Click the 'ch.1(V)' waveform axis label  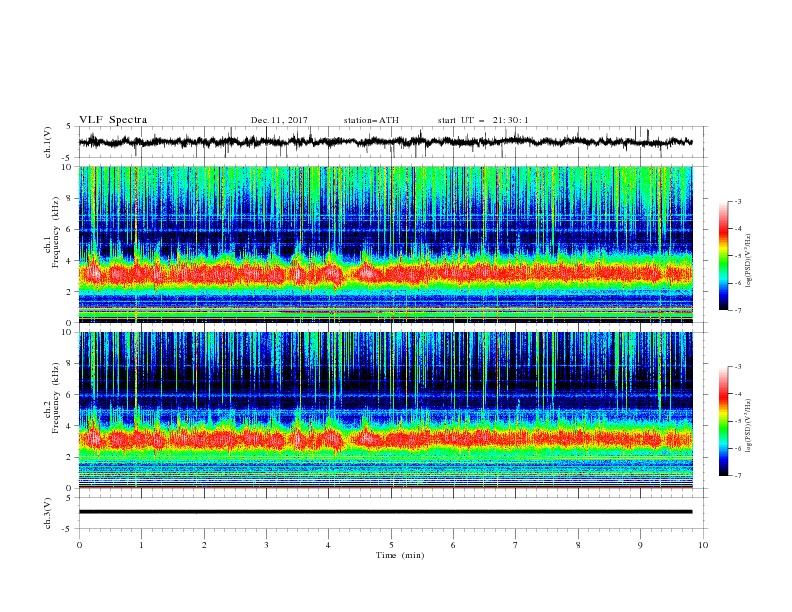[x=48, y=142]
